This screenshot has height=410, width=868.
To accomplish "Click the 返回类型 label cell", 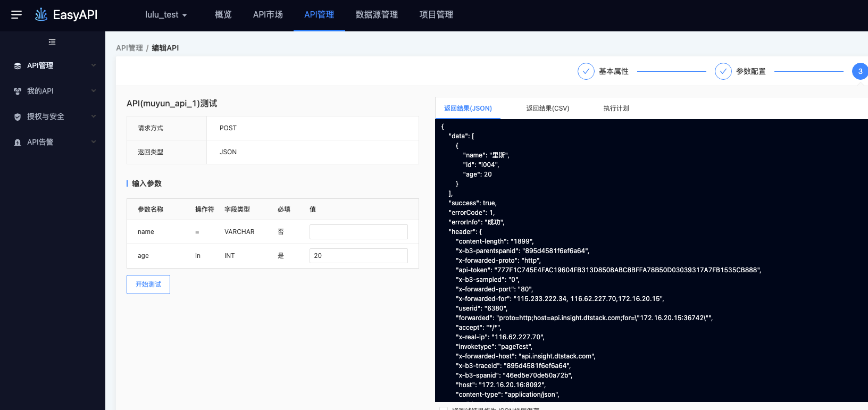I will pos(167,152).
